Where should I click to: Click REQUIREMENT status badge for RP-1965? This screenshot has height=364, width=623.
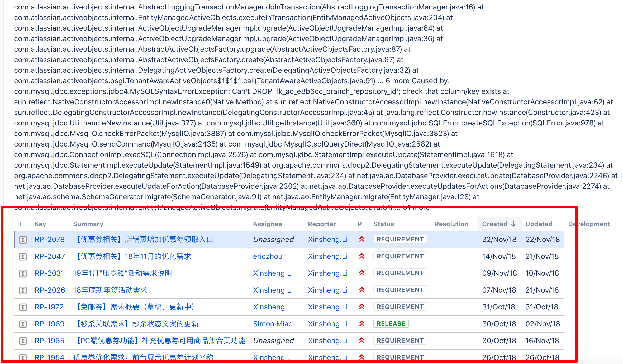click(400, 341)
